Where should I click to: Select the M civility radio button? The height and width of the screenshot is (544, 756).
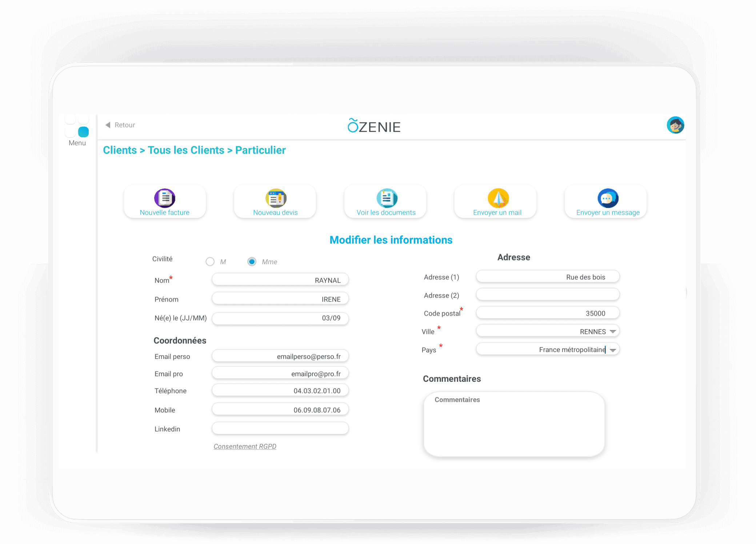pyautogui.click(x=210, y=262)
